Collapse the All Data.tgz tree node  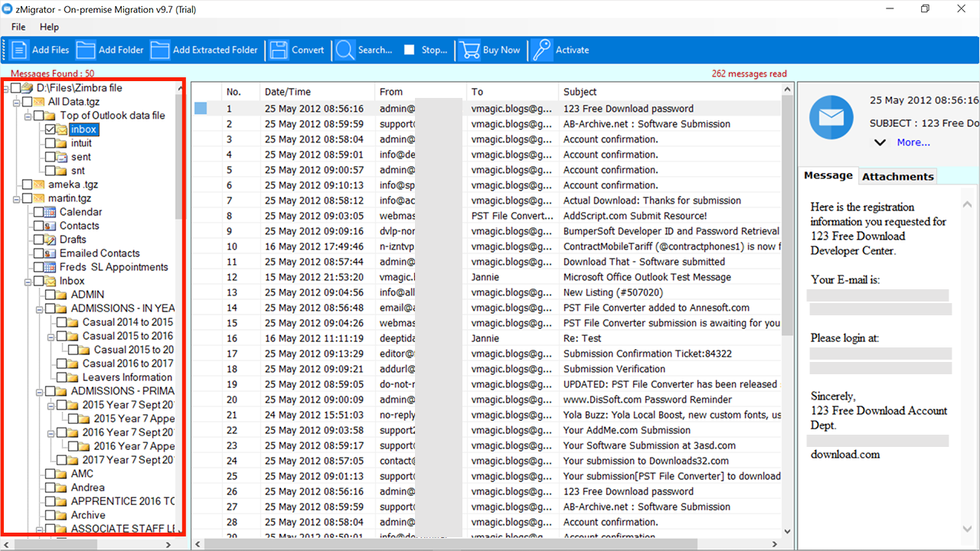[17, 102]
